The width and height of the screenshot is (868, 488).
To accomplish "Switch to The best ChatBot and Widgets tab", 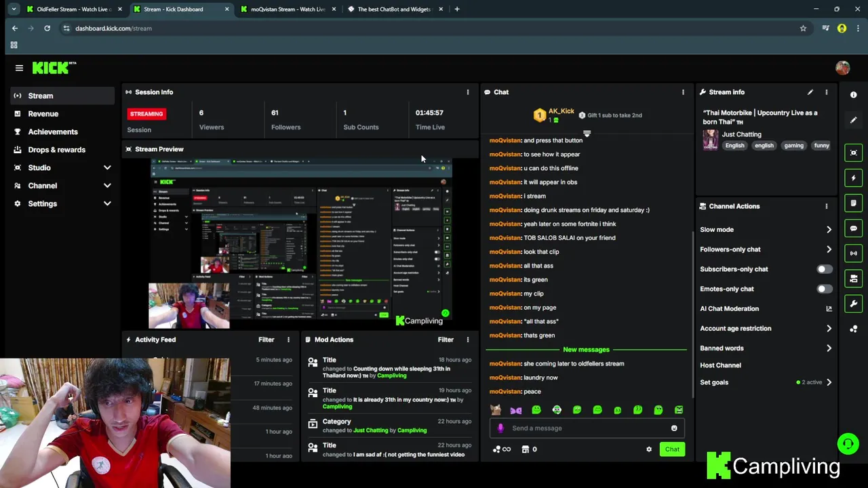I will click(x=394, y=9).
